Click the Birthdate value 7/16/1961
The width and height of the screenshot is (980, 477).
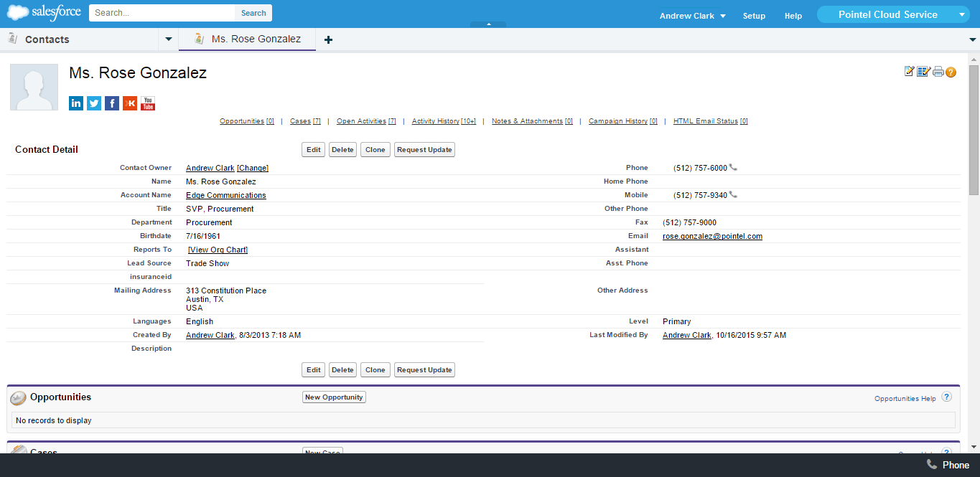coord(202,236)
